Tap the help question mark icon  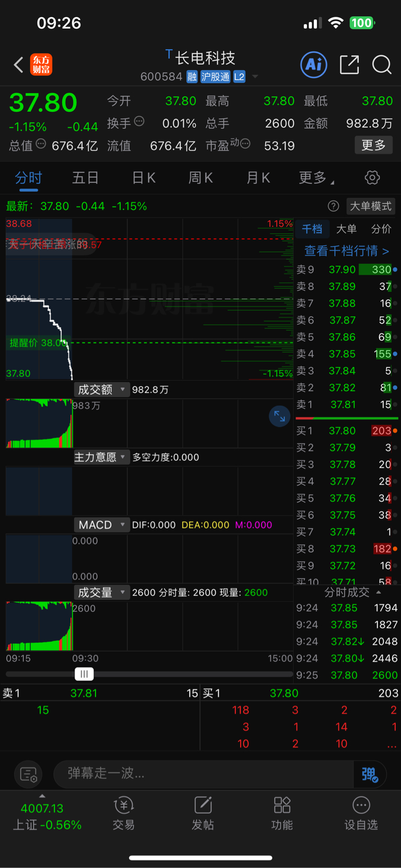tap(333, 206)
